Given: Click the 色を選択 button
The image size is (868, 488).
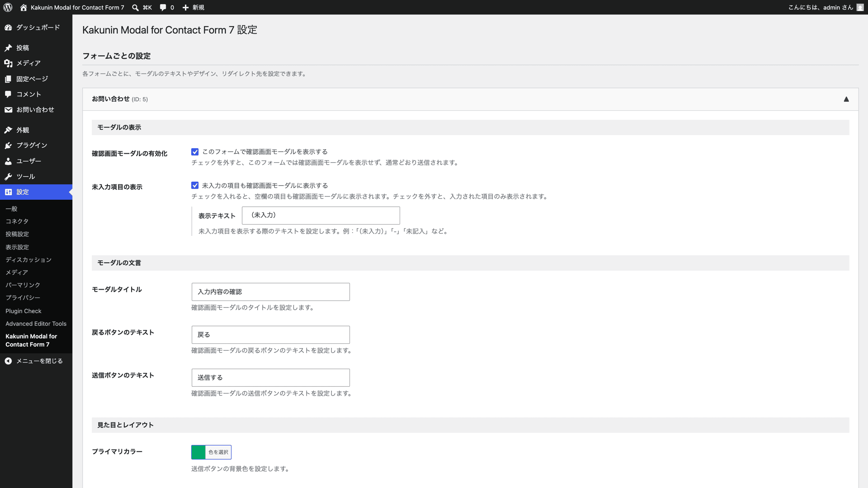Looking at the screenshot, I should click(218, 452).
